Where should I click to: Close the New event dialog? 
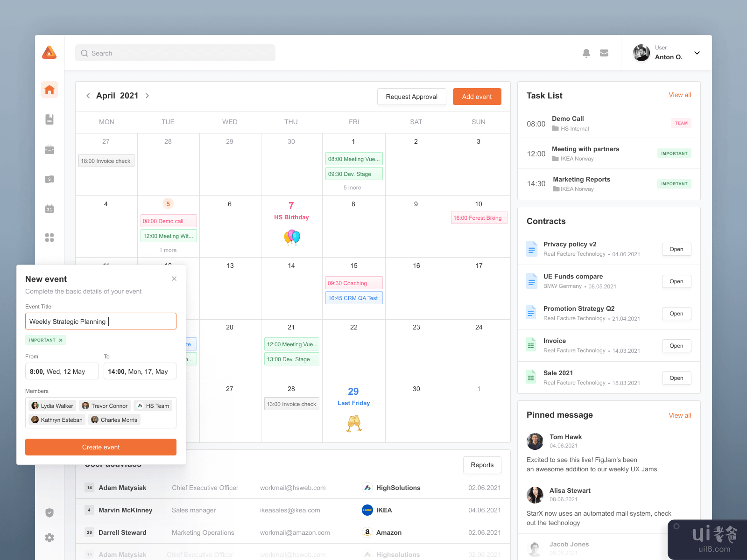[x=174, y=279]
